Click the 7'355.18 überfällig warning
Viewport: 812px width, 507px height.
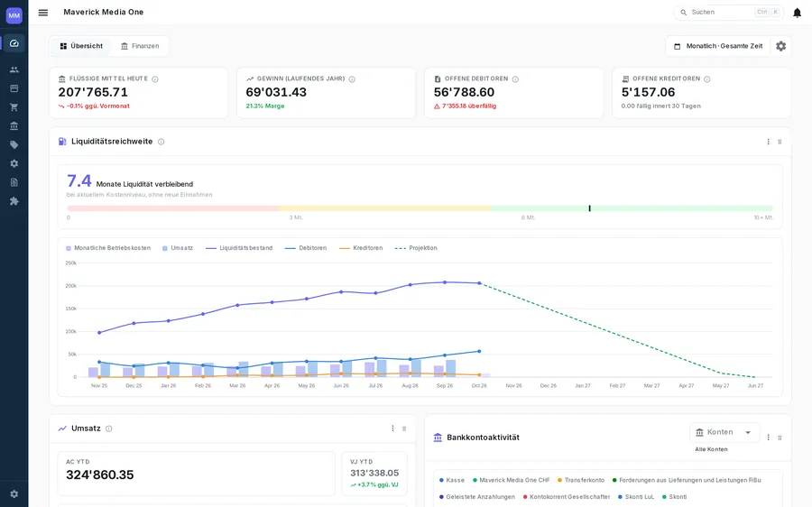[x=465, y=106]
